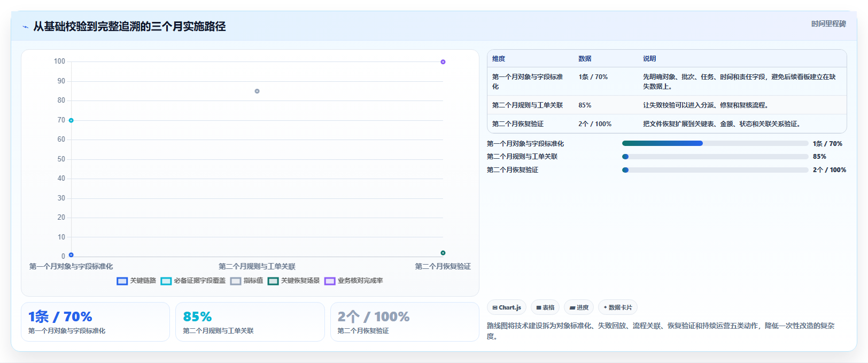The image size is (868, 363).
Task: Click the 1条 / 70% value in the table
Action: [593, 77]
